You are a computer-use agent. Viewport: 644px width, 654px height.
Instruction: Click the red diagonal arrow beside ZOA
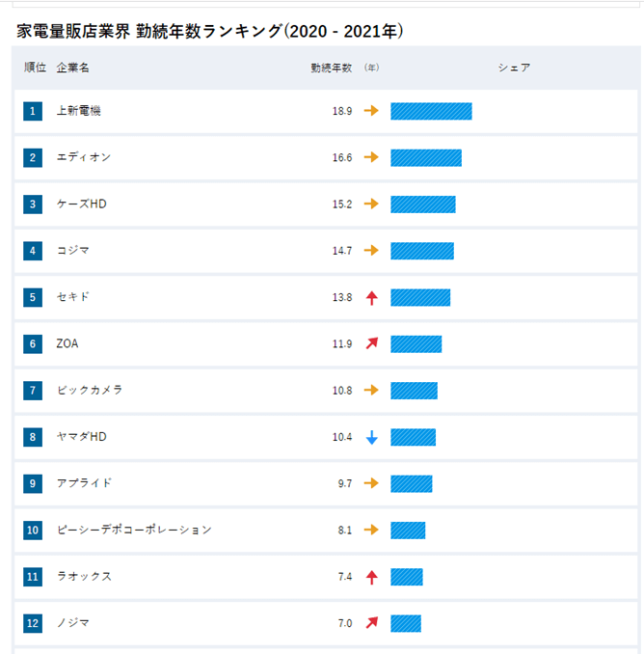coord(371,343)
